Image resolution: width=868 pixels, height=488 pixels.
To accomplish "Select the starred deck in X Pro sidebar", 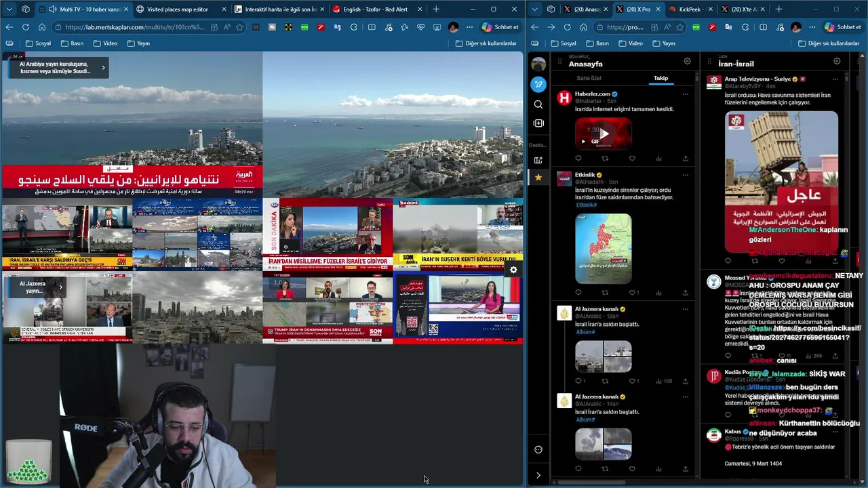I will pos(538,177).
